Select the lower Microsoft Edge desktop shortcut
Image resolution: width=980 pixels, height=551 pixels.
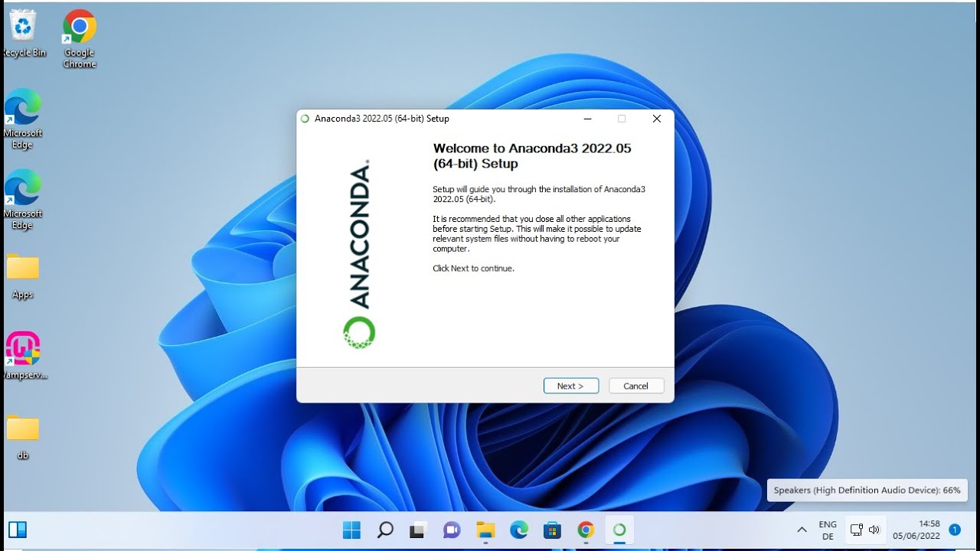23,199
